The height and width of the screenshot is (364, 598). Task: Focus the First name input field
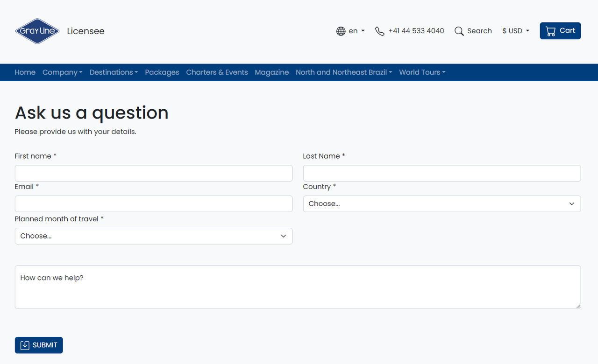(x=153, y=173)
